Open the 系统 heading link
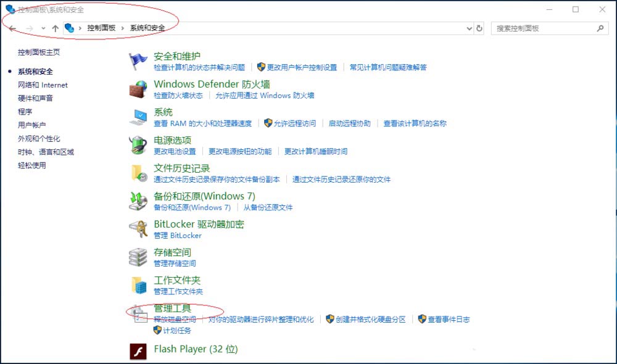The image size is (617, 364). (x=164, y=112)
